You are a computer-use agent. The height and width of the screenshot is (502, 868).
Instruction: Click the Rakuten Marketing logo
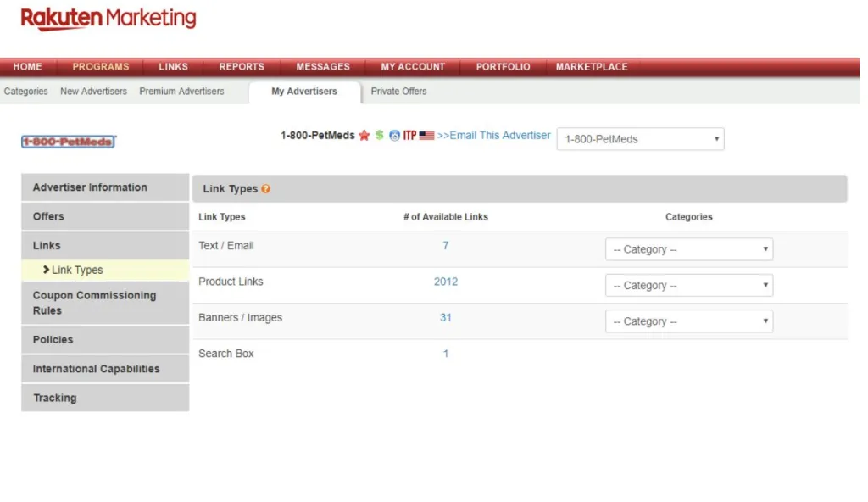[x=108, y=19]
